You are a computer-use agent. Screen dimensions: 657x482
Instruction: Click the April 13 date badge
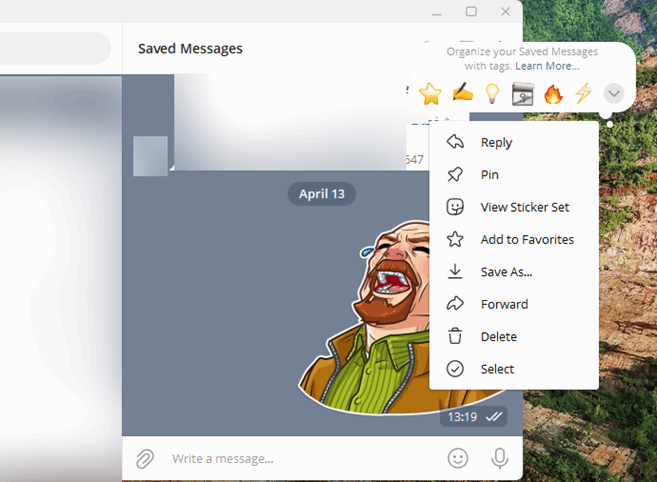[x=321, y=194]
